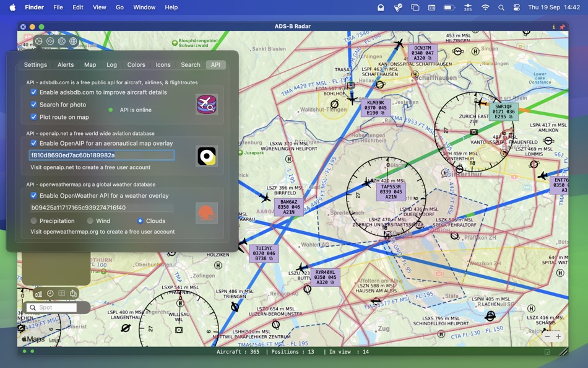Click the yellow info icon in title bar
This screenshot has width=588, height=368.
click(553, 27)
